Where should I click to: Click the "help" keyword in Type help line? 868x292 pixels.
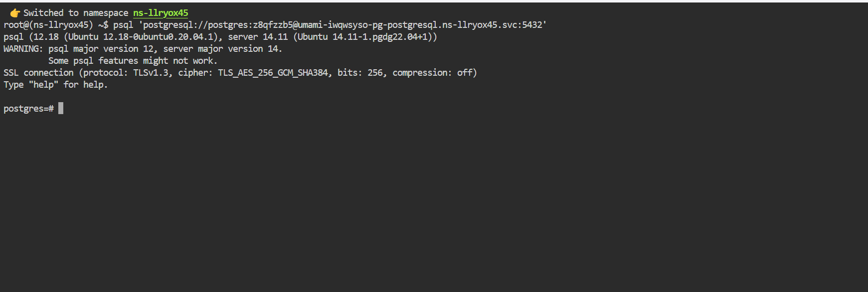point(43,85)
